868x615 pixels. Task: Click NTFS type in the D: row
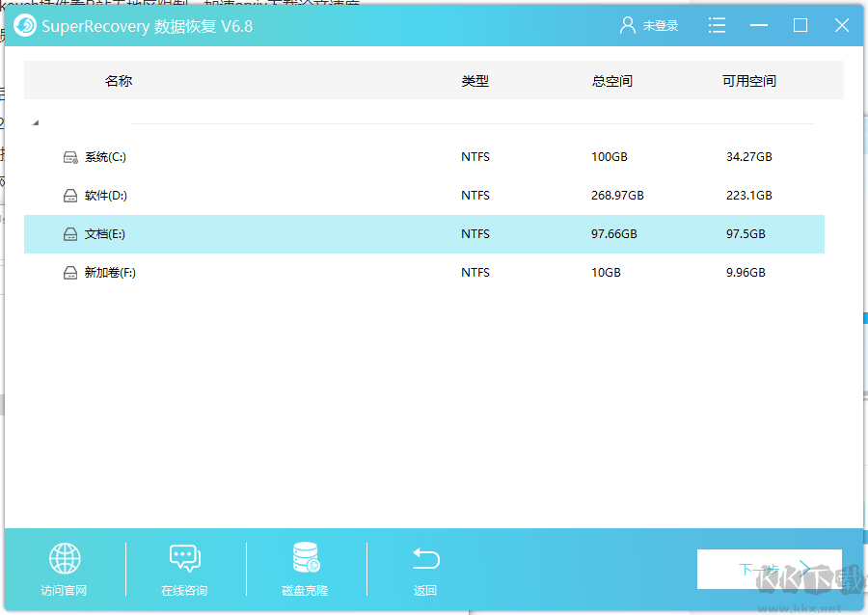click(475, 196)
